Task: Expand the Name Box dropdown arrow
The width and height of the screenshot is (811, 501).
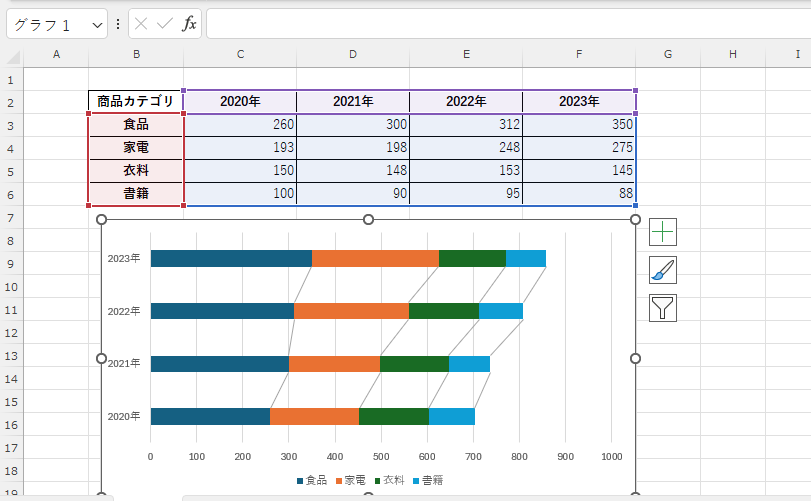Action: coord(97,24)
